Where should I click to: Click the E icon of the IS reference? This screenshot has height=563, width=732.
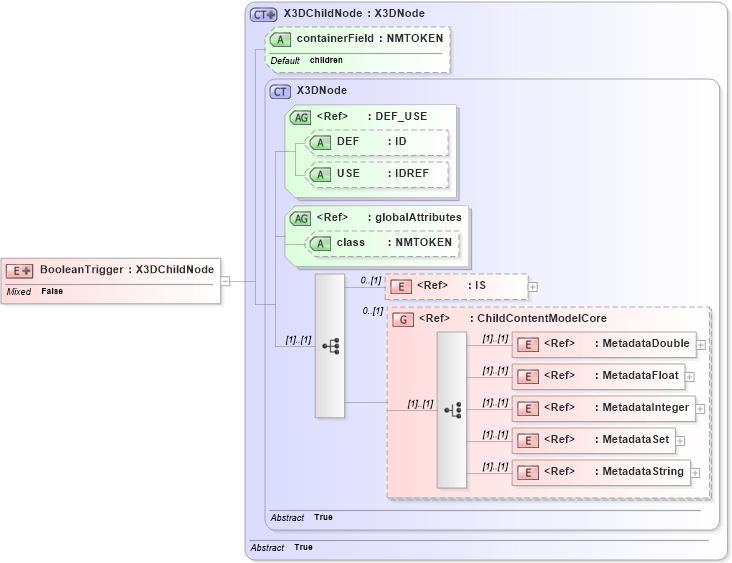(x=401, y=287)
